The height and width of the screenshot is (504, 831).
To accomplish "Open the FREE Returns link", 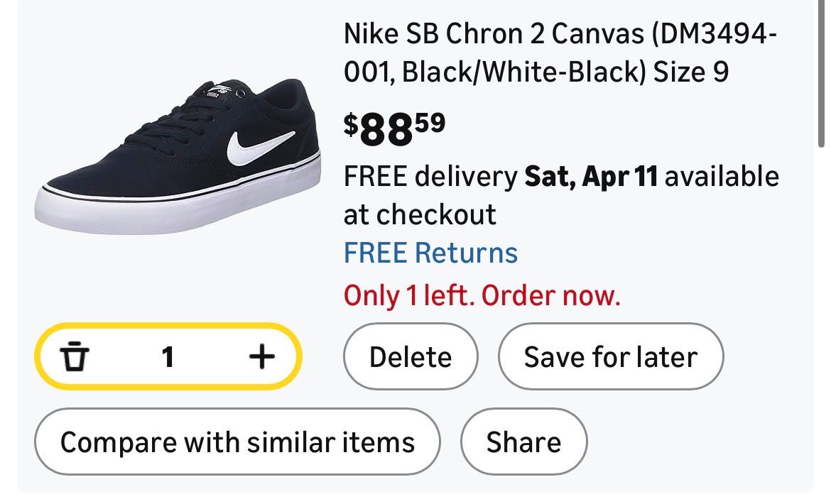I will coord(430,253).
